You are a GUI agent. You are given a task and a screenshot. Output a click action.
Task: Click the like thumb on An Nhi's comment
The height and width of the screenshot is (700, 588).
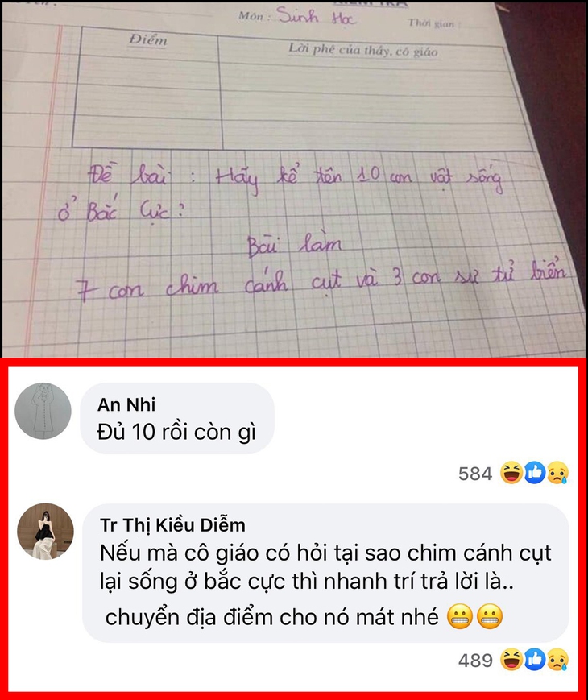(535, 473)
